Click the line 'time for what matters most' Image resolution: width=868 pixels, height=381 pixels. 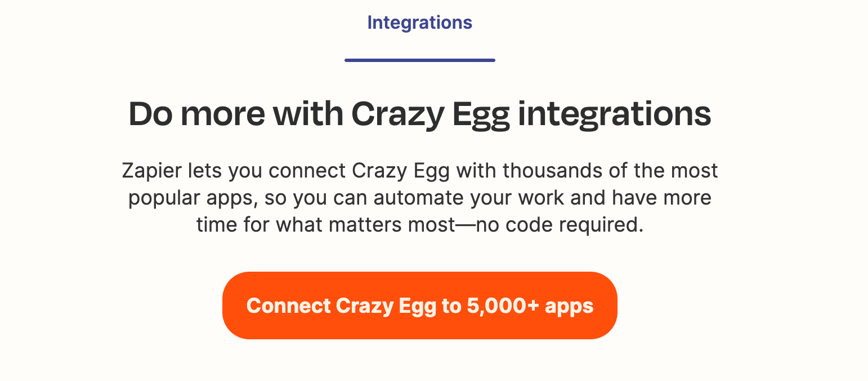tap(325, 225)
